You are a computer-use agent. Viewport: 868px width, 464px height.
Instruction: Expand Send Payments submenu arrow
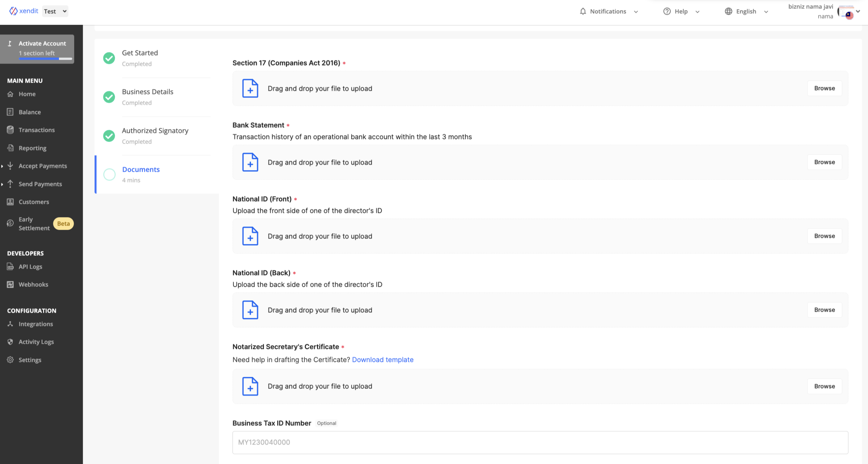2,184
